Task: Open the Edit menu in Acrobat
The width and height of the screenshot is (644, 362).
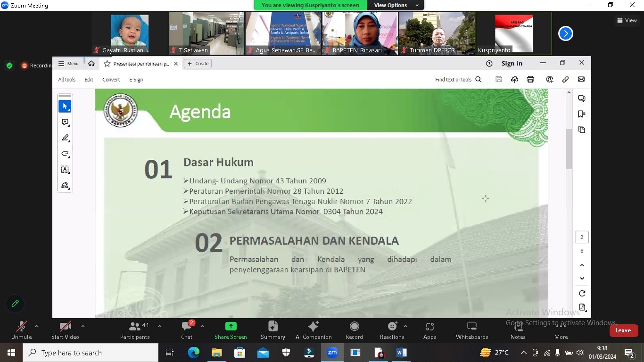Action: pos(89,80)
